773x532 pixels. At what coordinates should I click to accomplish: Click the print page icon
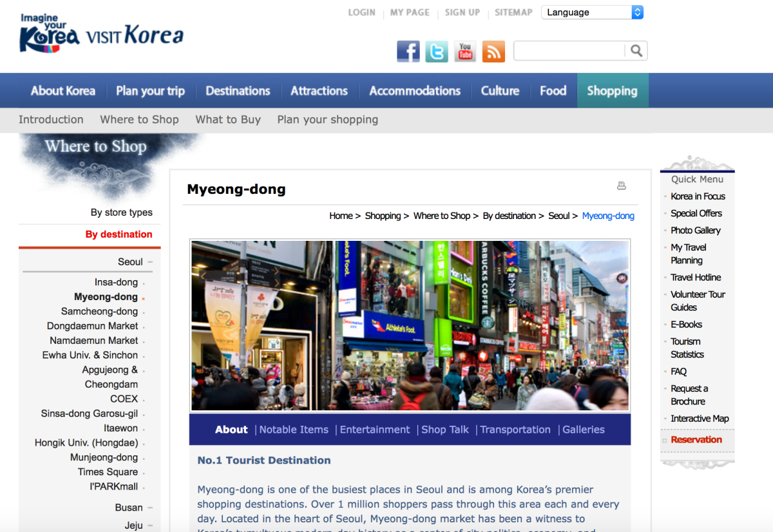click(622, 186)
